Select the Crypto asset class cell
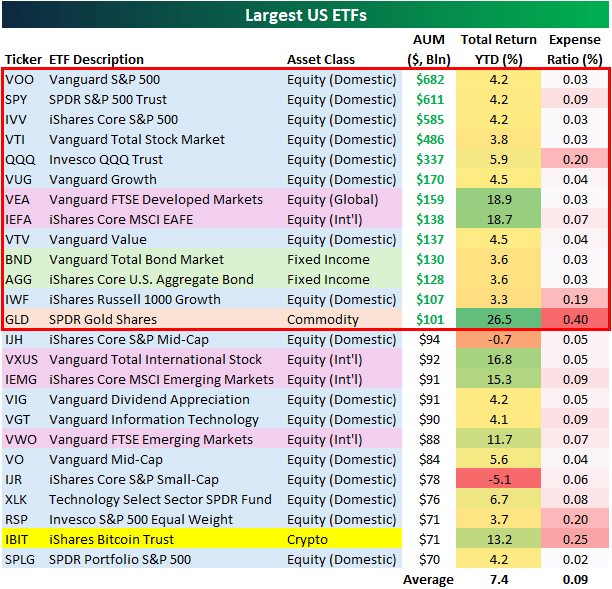Screen dimensions: 612x589 pyautogui.click(x=309, y=539)
